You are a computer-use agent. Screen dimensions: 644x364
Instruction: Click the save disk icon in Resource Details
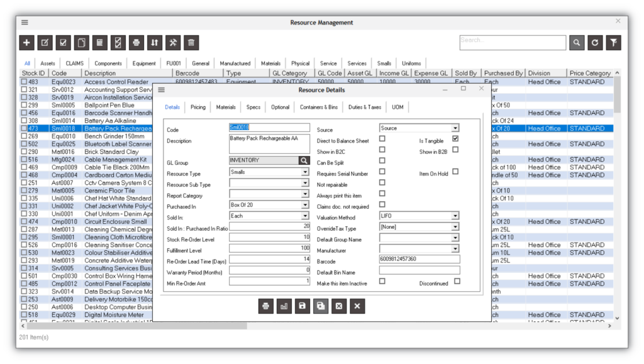[x=303, y=306]
